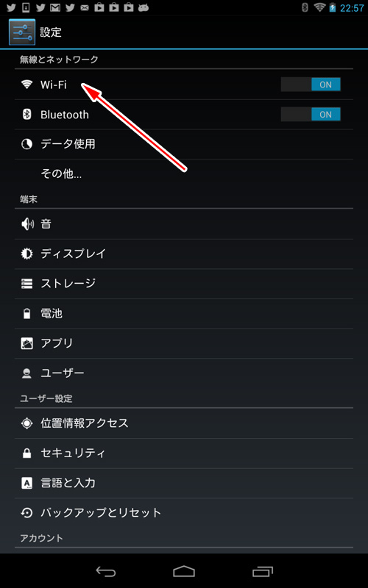Open 言語と入力 settings

point(184,483)
